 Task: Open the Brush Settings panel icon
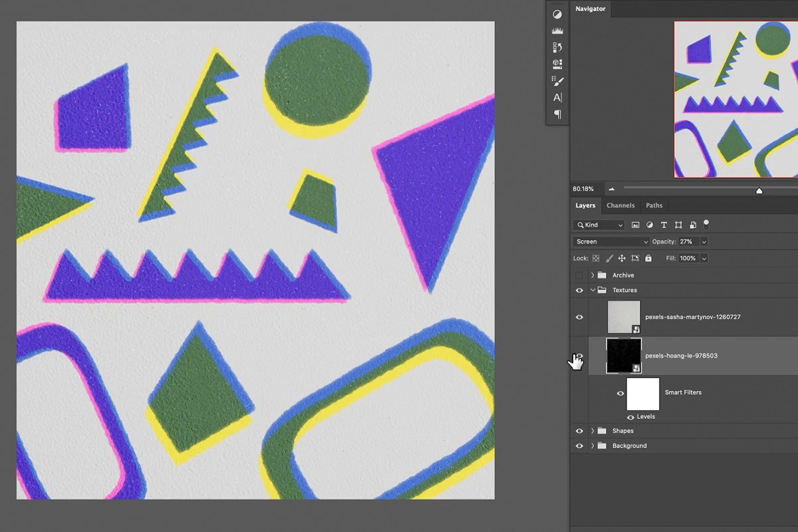pyautogui.click(x=557, y=80)
